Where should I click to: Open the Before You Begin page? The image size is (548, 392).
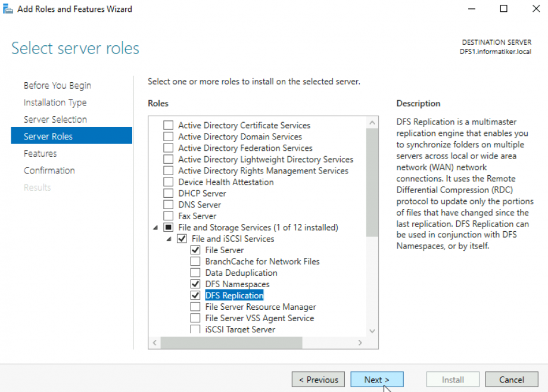[x=57, y=85]
